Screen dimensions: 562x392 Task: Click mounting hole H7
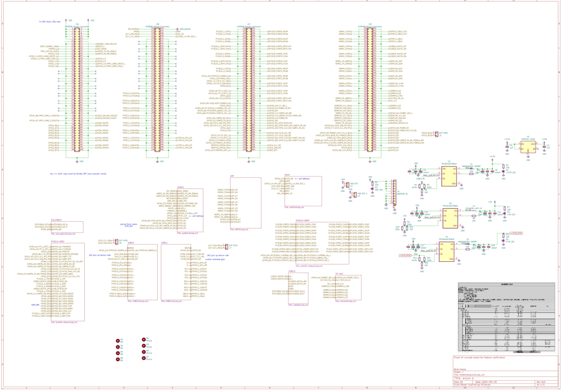pyautogui.click(x=144, y=358)
